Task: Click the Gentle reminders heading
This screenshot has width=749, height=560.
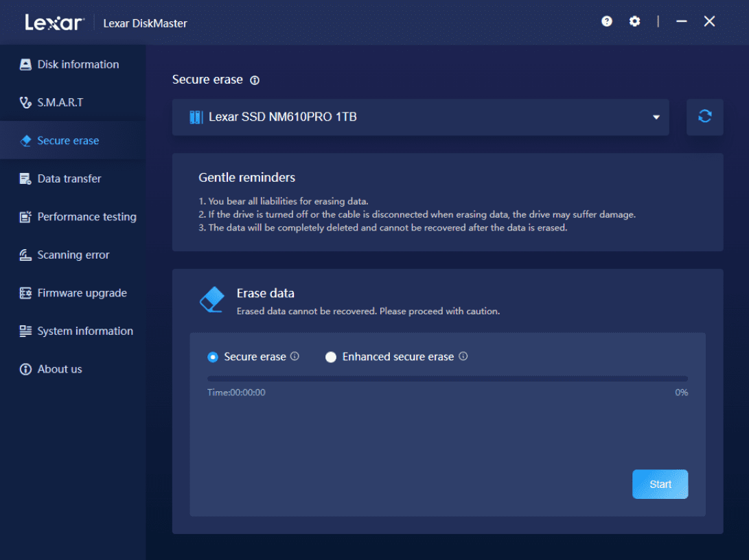Action: [x=246, y=178]
